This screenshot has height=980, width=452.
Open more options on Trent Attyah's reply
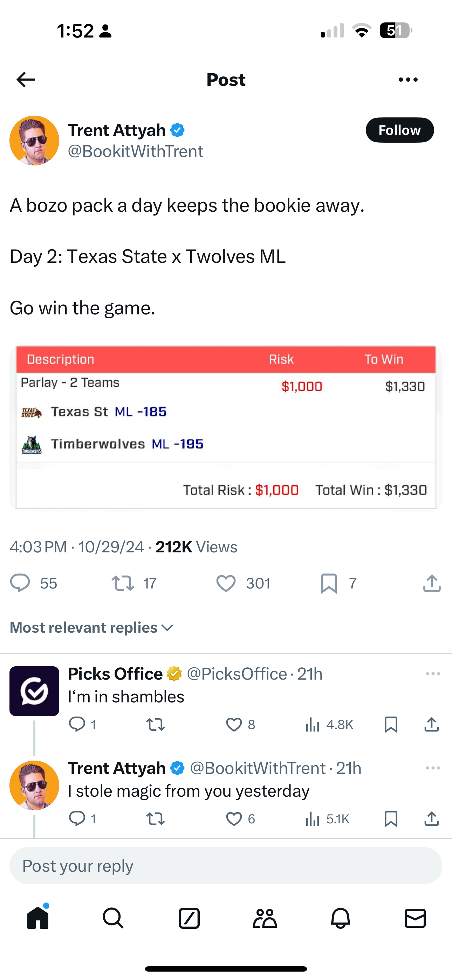point(433,768)
